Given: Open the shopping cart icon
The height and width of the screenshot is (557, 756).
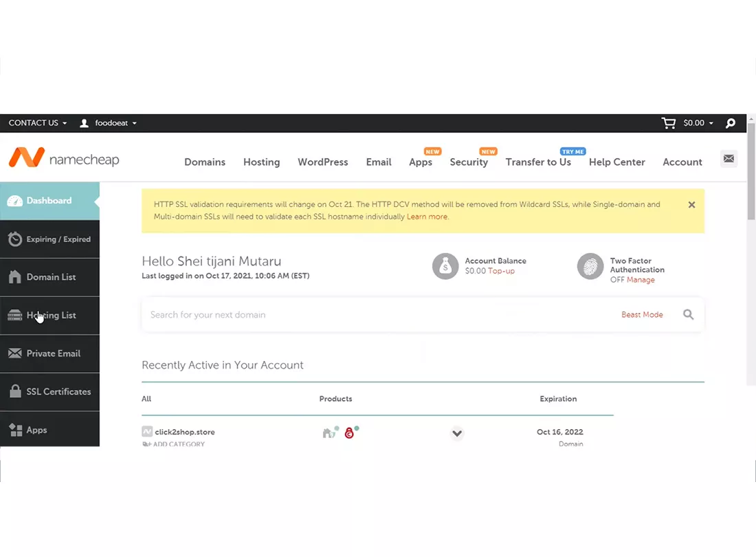Looking at the screenshot, I should pyautogui.click(x=668, y=123).
